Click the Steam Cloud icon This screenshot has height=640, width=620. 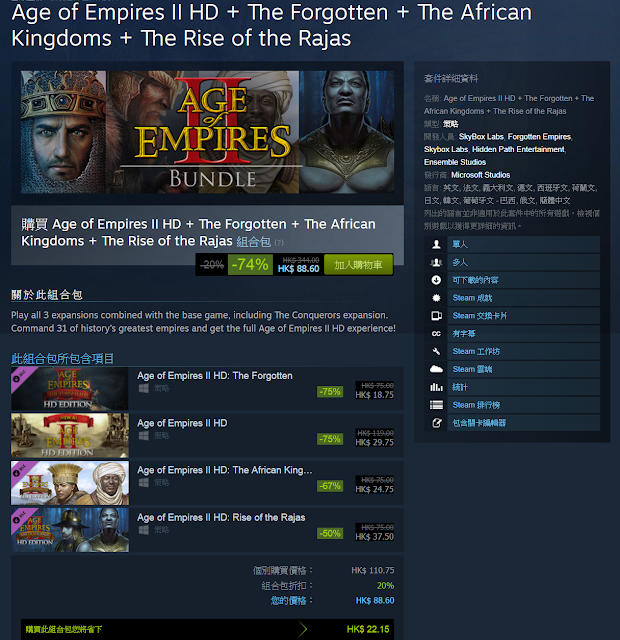(x=436, y=369)
